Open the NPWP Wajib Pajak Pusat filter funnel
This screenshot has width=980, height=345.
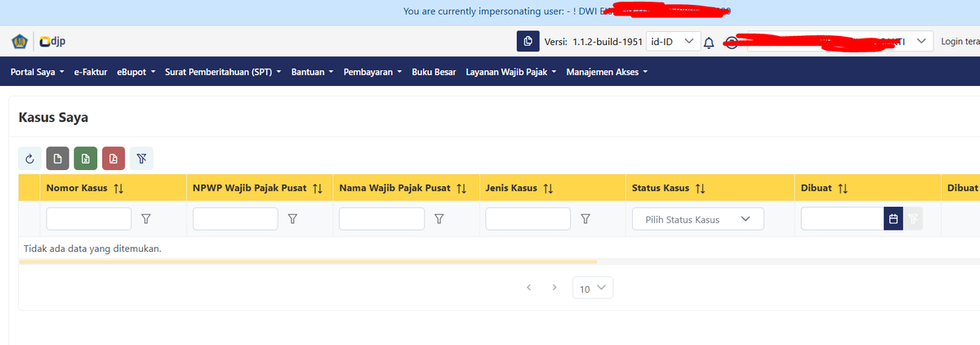click(292, 219)
